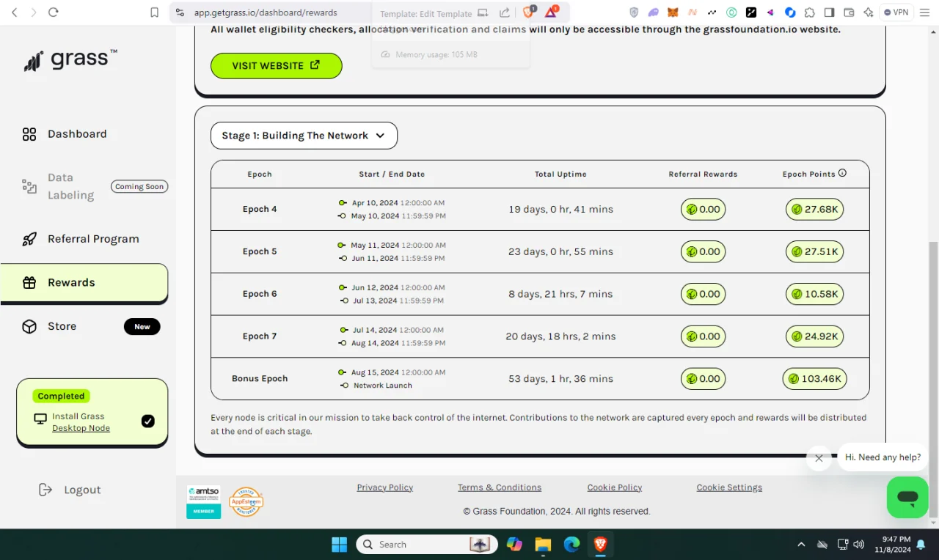Click the Install Grass completed checkmark
The image size is (939, 560).
[x=147, y=421]
